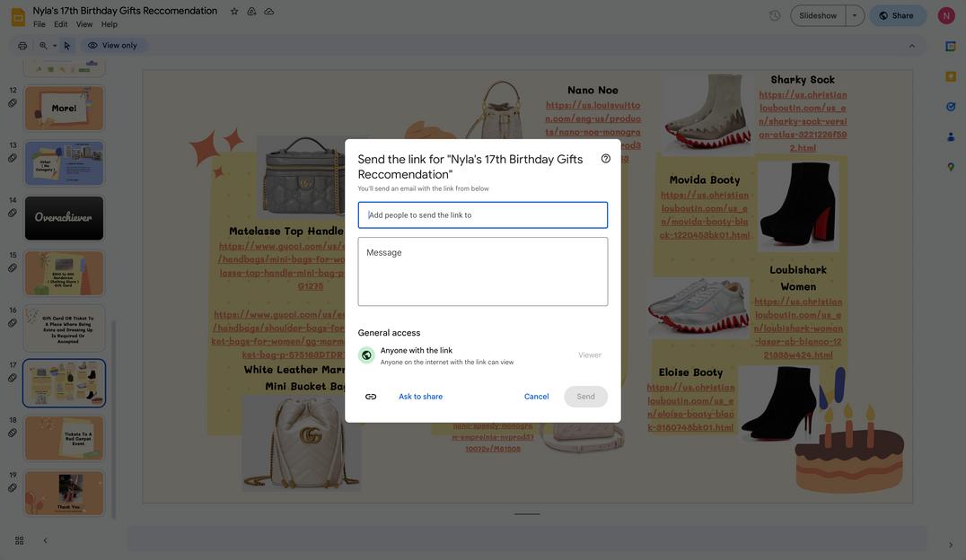This screenshot has width=966, height=560.
Task: Click Ask to share
Action: pyautogui.click(x=420, y=397)
